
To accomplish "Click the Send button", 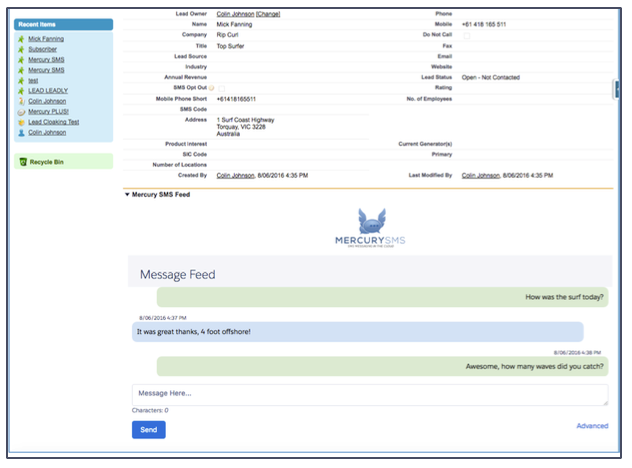I will tap(149, 430).
